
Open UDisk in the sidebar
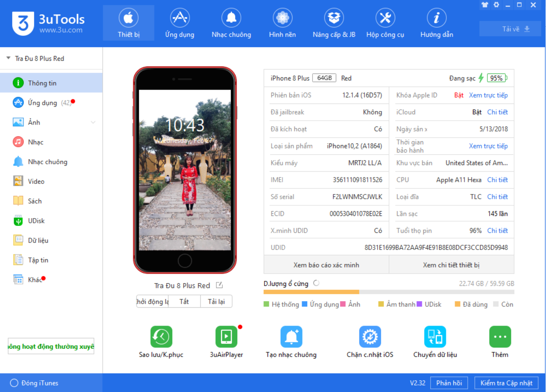tap(51, 221)
